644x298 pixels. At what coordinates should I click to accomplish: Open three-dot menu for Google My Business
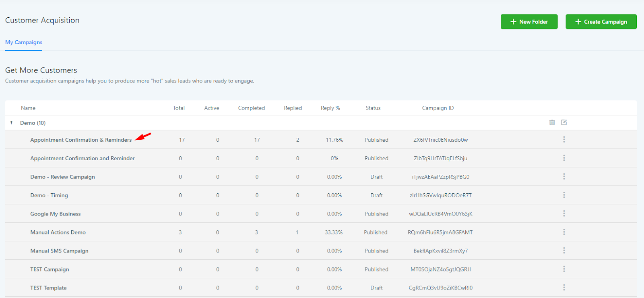click(564, 213)
